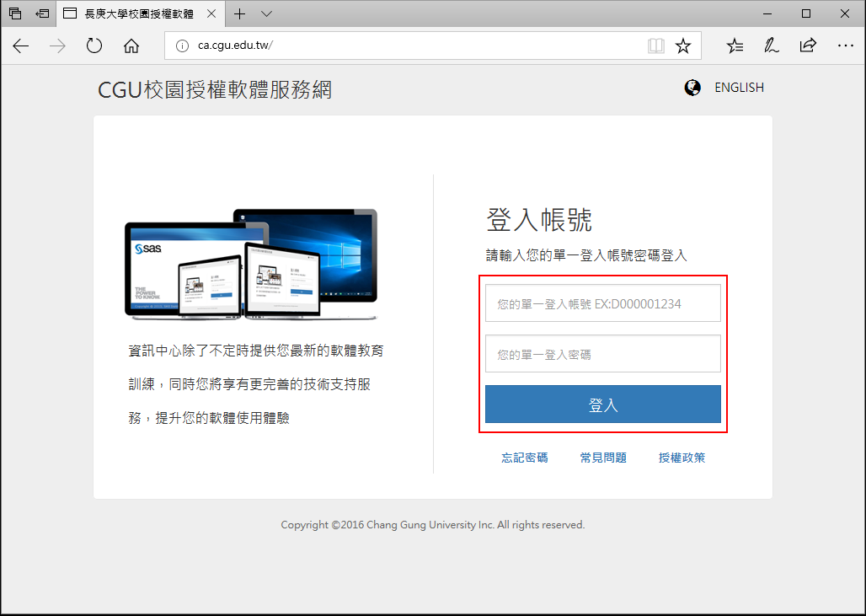This screenshot has height=616, width=866.
Task: Click the globe icon beside ENGLISH
Action: coord(692,88)
